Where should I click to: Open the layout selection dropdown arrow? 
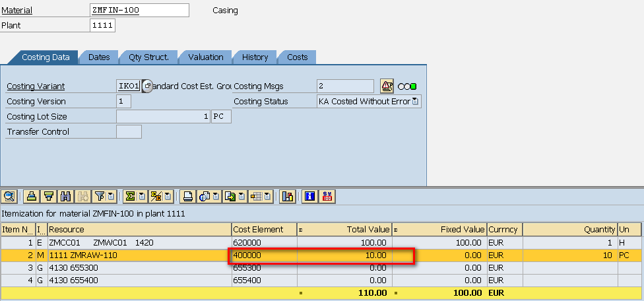pos(268,196)
